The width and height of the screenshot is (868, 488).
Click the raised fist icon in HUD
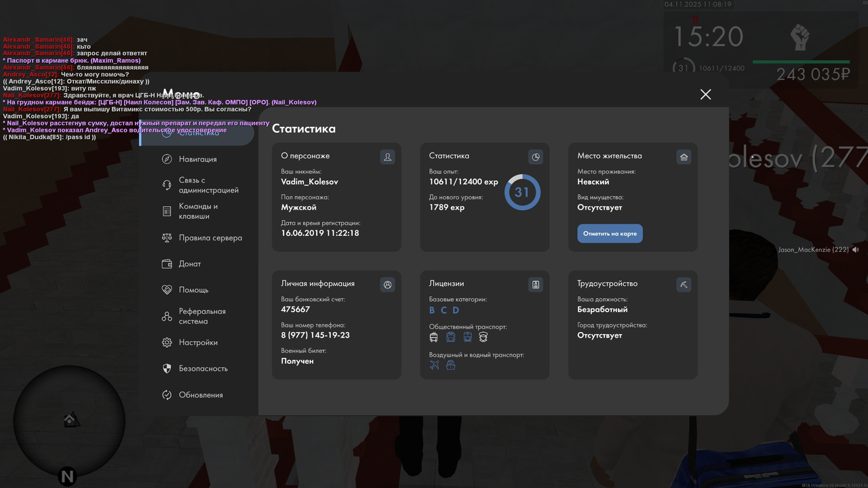801,37
